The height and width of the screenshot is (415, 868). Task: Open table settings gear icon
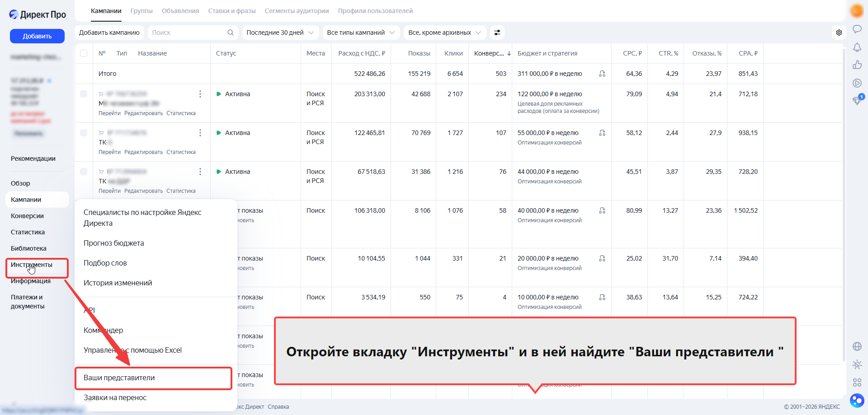click(839, 33)
